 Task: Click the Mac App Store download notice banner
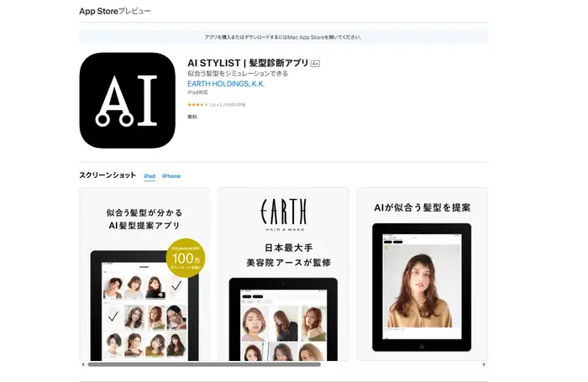click(x=284, y=37)
